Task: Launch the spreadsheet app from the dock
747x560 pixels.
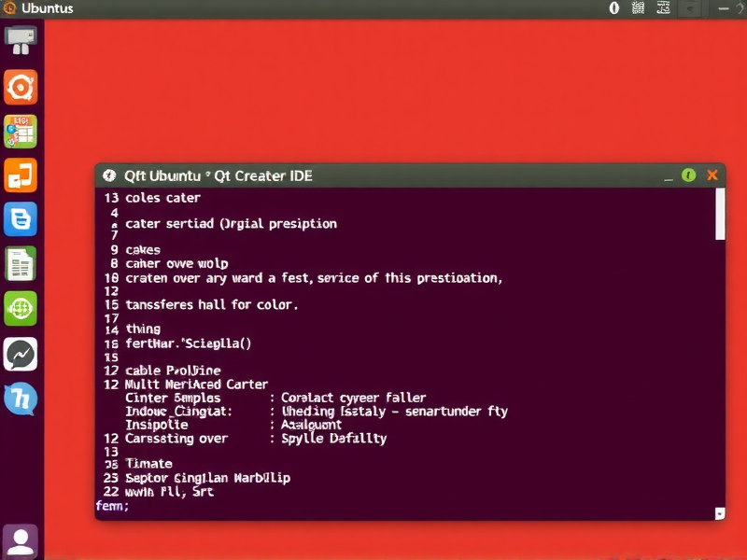Action: (21, 131)
